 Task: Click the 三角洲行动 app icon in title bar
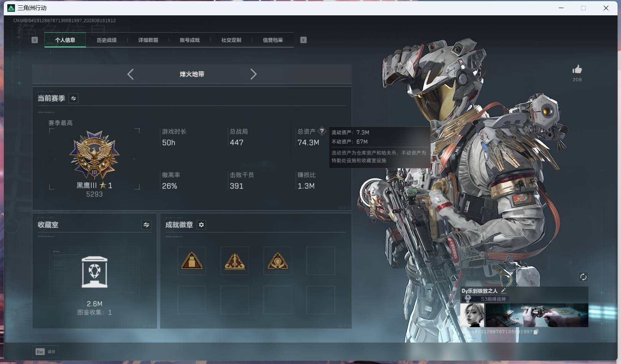coord(11,8)
